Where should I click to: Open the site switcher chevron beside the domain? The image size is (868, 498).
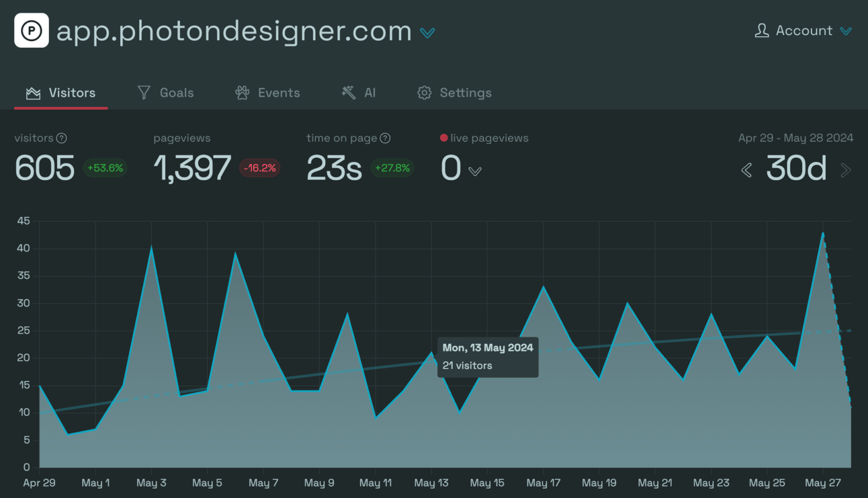pos(427,32)
